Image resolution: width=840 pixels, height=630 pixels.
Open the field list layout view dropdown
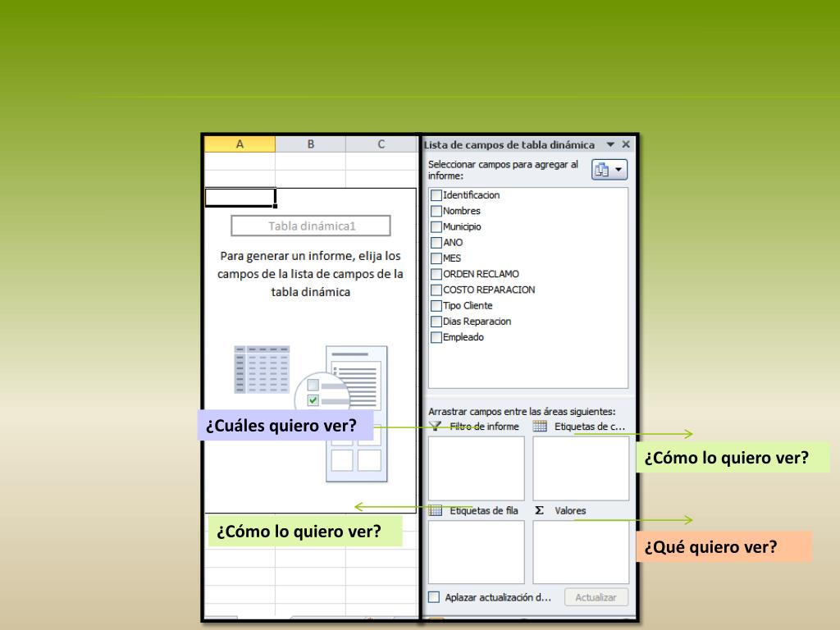[609, 170]
